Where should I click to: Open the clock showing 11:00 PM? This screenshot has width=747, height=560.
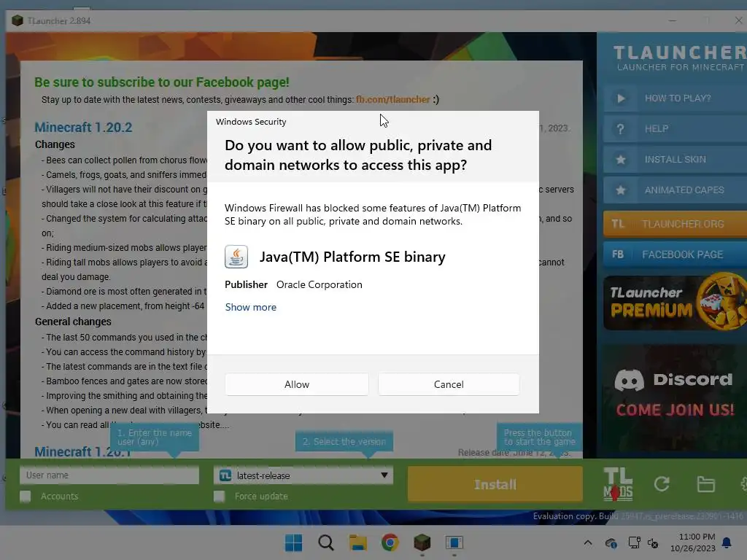(x=693, y=542)
